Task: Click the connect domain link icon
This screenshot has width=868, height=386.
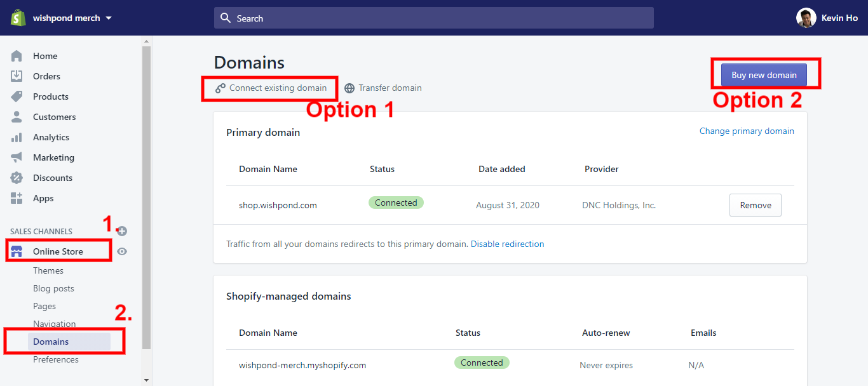Action: coord(220,88)
